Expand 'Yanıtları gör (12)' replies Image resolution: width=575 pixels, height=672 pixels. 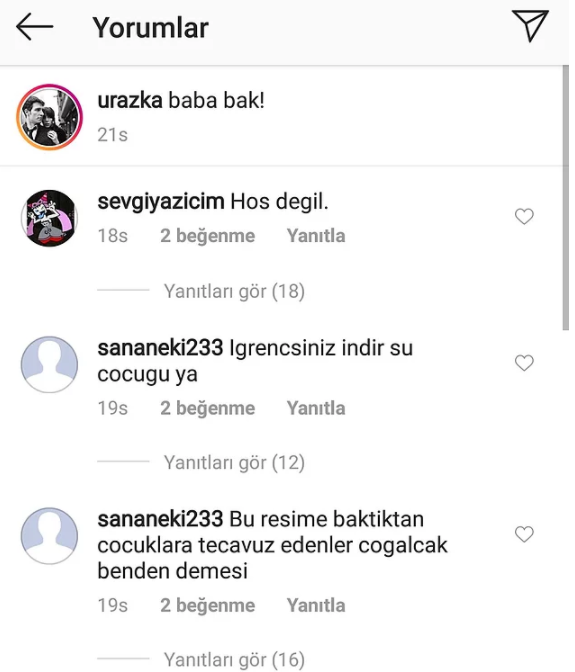click(234, 462)
